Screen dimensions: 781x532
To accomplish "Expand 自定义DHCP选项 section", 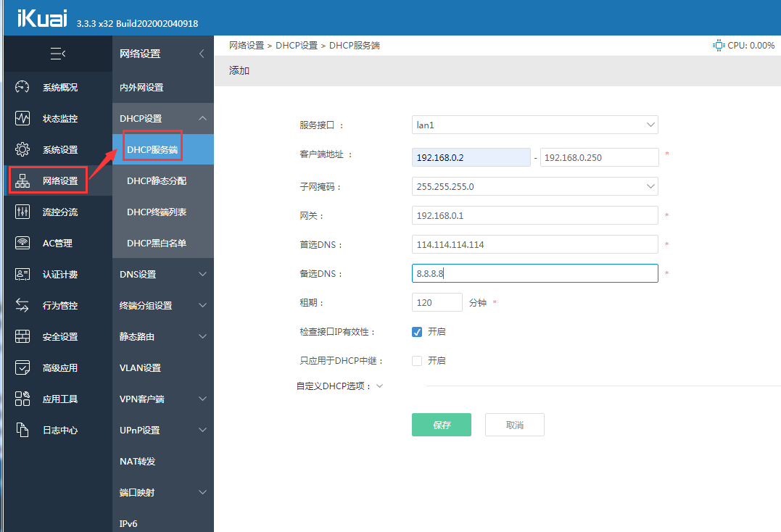I will click(378, 386).
